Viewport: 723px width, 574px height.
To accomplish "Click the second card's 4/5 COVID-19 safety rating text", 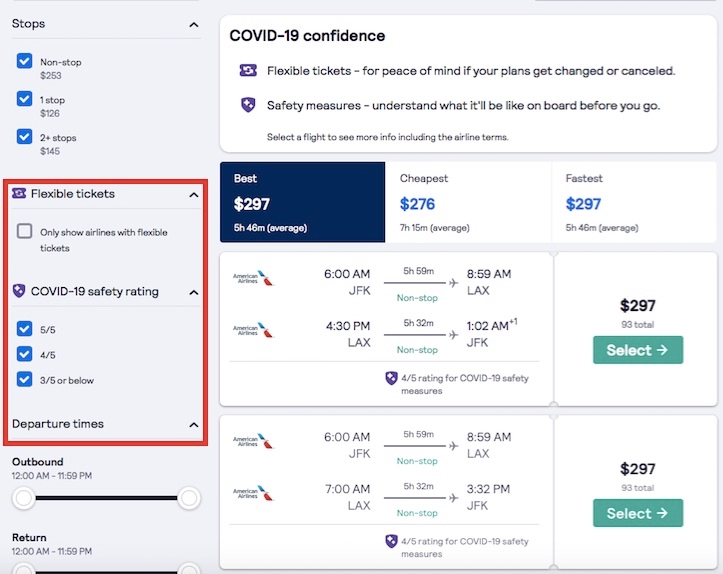I will click(465, 547).
